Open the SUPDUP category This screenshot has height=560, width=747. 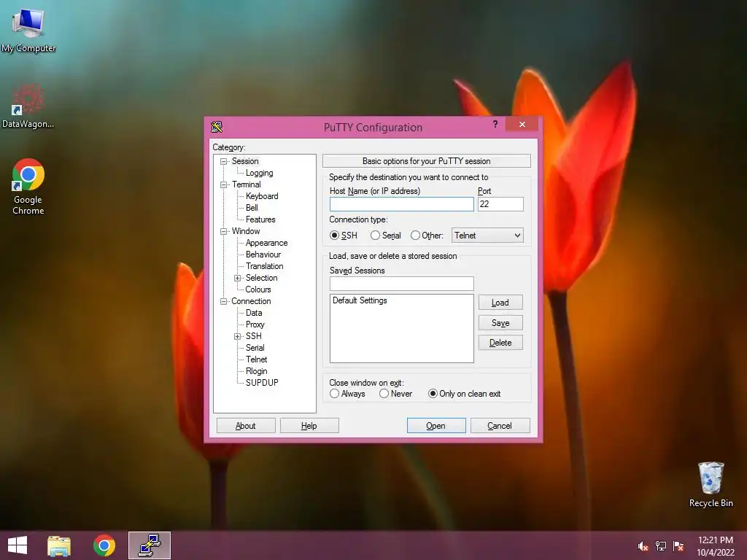(x=262, y=382)
